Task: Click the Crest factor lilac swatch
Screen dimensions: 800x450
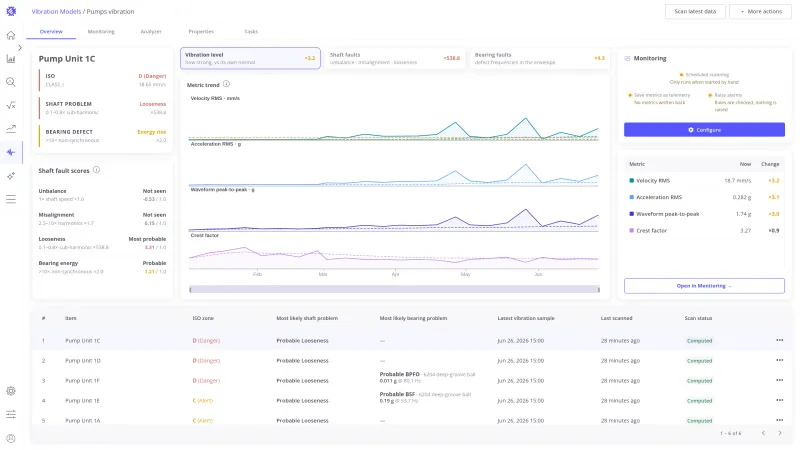Action: click(x=632, y=231)
